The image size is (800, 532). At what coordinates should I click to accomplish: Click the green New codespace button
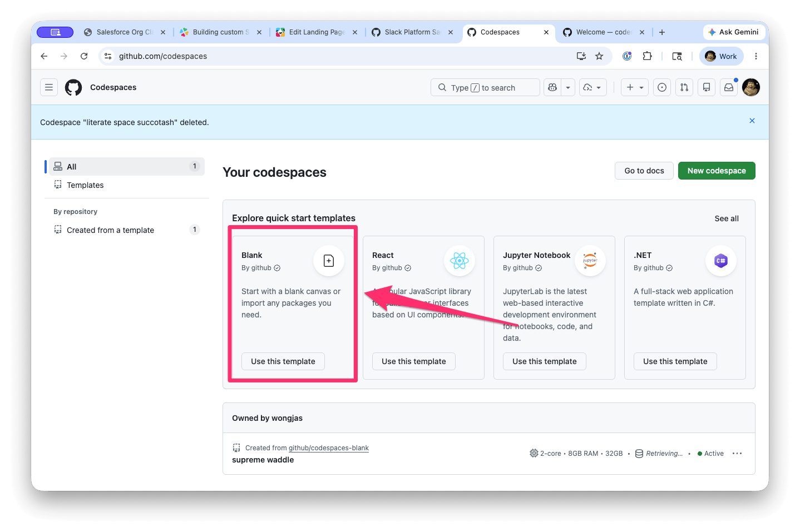point(717,171)
